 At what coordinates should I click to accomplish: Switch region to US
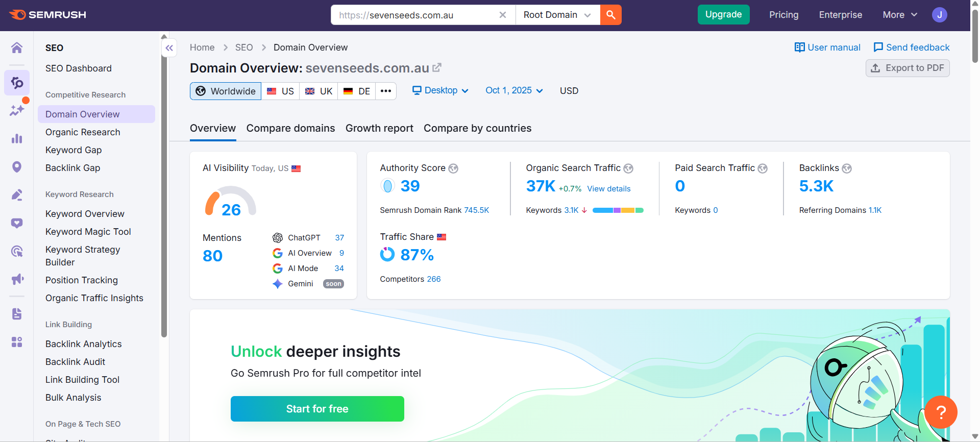click(x=280, y=91)
